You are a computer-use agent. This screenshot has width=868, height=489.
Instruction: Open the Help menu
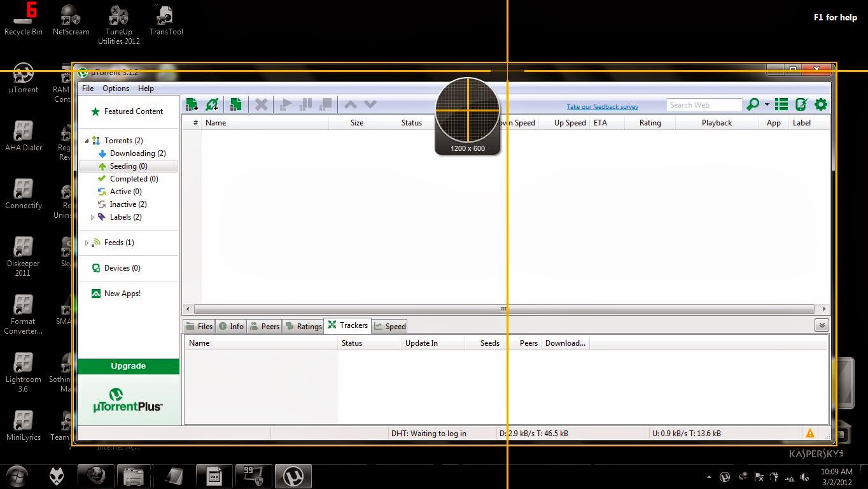pyautogui.click(x=146, y=89)
